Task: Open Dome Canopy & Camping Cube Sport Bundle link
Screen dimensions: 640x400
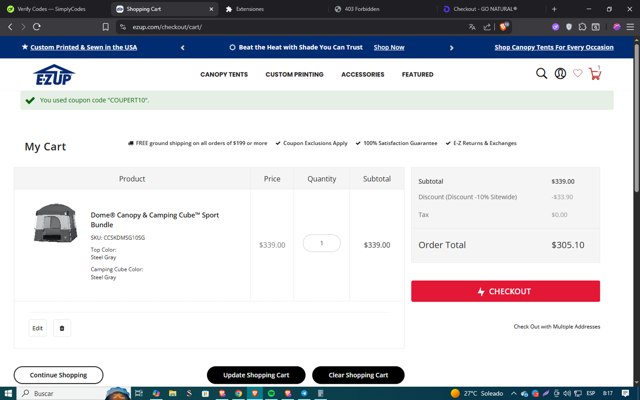Action: coord(155,220)
